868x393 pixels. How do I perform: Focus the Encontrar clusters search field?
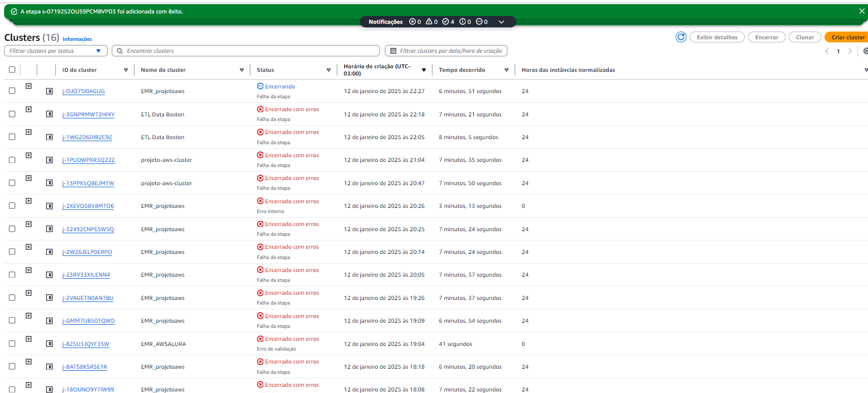[246, 51]
